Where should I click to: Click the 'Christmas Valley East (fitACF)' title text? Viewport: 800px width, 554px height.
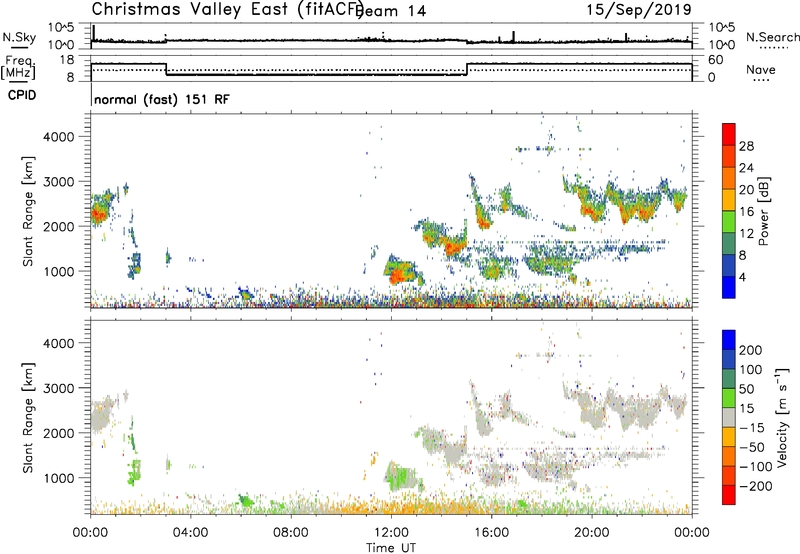click(228, 10)
